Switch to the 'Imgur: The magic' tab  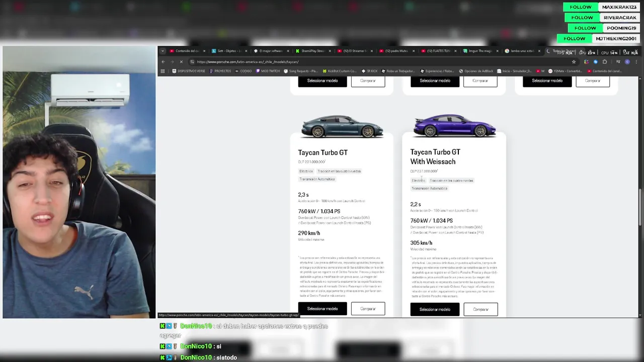pyautogui.click(x=481, y=51)
